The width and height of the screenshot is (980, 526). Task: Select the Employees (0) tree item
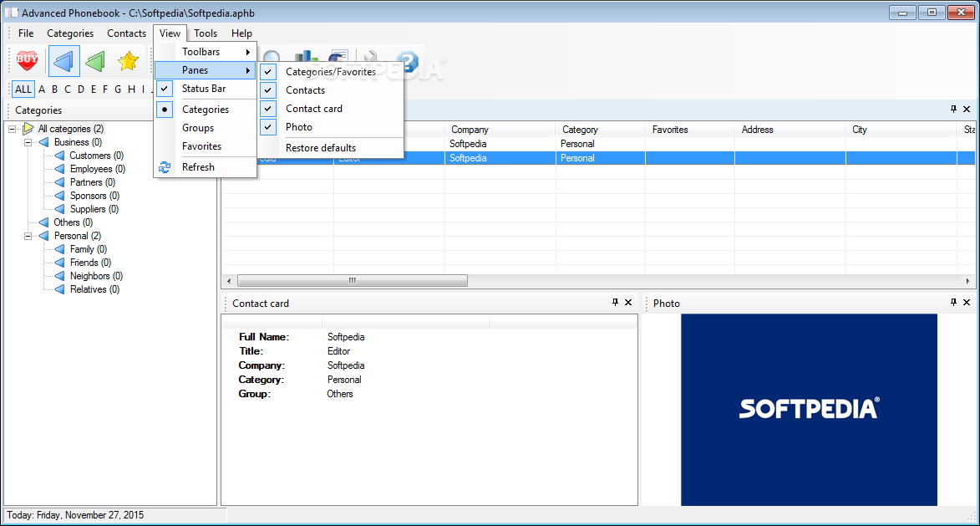pyautogui.click(x=98, y=169)
